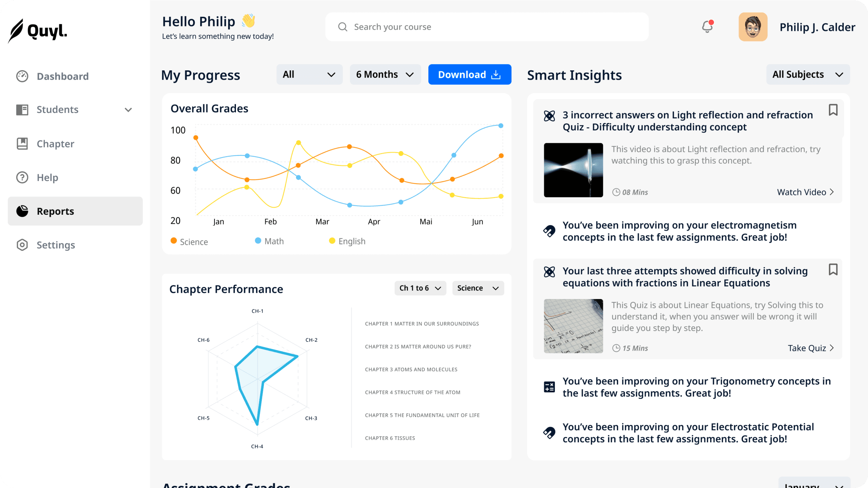Bookmark the Linear Equations insight

[833, 269]
